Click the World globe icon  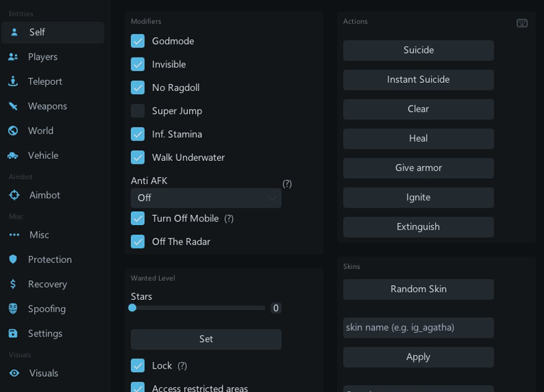(13, 131)
